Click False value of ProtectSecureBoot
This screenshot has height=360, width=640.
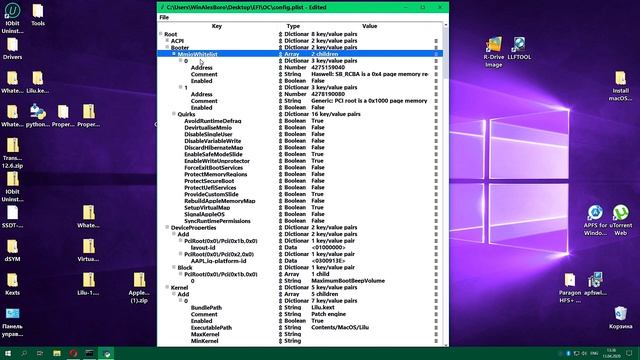click(318, 181)
